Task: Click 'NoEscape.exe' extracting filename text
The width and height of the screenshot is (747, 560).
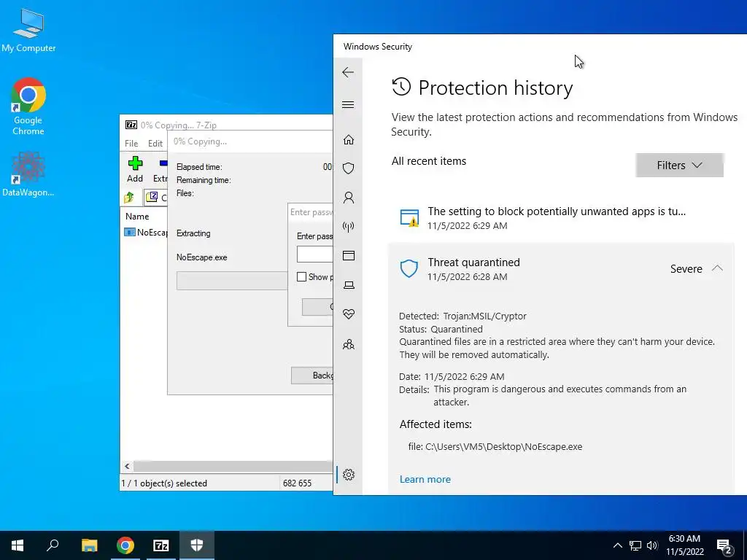Action: coord(201,257)
